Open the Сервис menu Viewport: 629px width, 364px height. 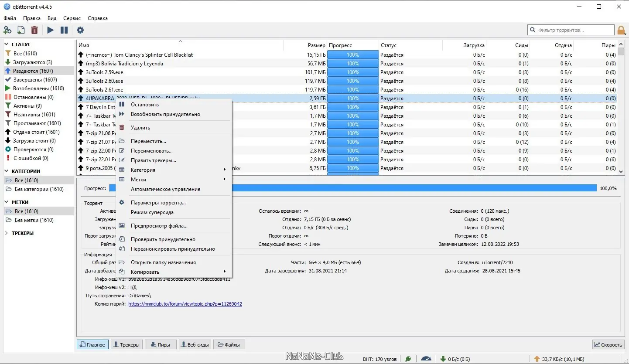pyautogui.click(x=72, y=18)
